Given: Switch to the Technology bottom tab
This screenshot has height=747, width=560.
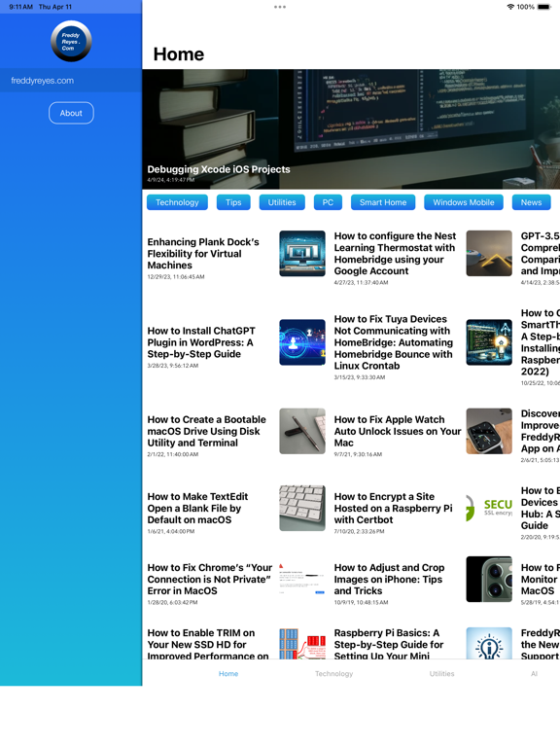Looking at the screenshot, I should pyautogui.click(x=333, y=674).
